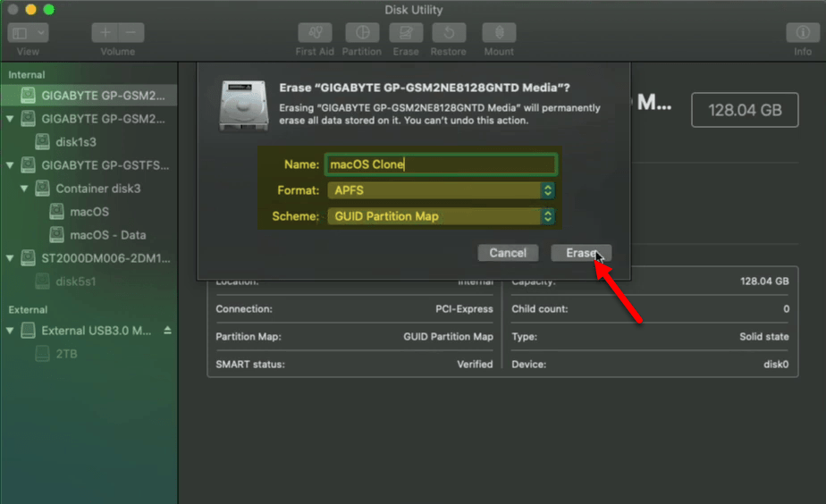Click the 128.04 GB size box

click(x=745, y=110)
